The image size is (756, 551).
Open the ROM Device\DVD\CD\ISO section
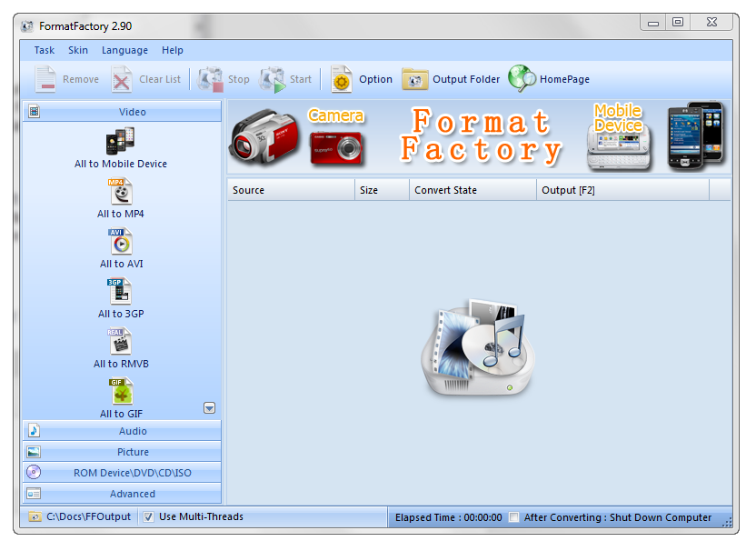(x=123, y=472)
